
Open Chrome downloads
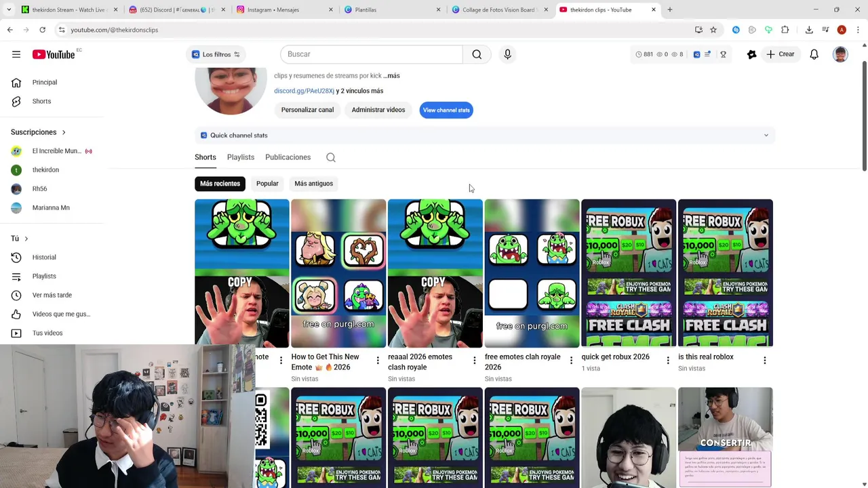pyautogui.click(x=809, y=30)
